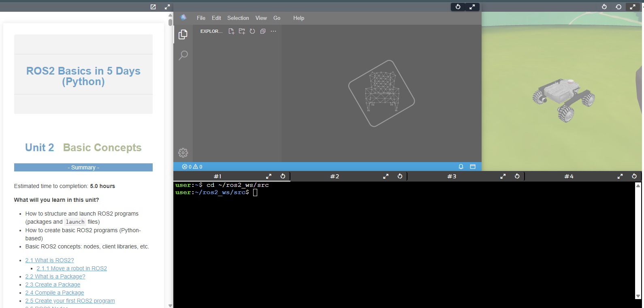Screen dimensions: 644x308
Task: Expand the IDE panel to fullscreen
Action: click(x=472, y=7)
